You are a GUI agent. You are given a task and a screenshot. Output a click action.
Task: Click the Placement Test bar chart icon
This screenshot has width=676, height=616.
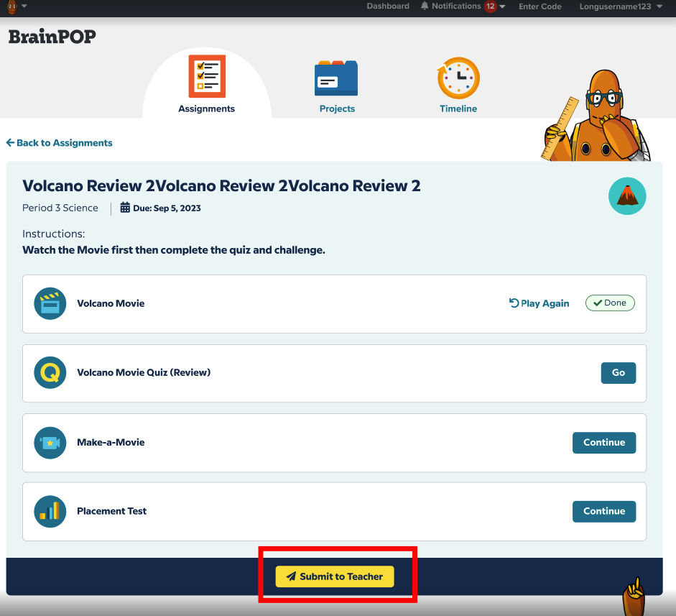point(50,512)
